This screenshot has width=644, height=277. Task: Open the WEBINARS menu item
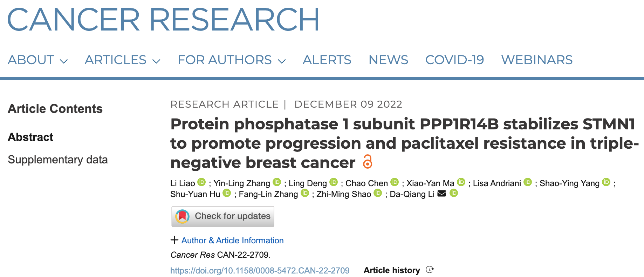(x=537, y=60)
